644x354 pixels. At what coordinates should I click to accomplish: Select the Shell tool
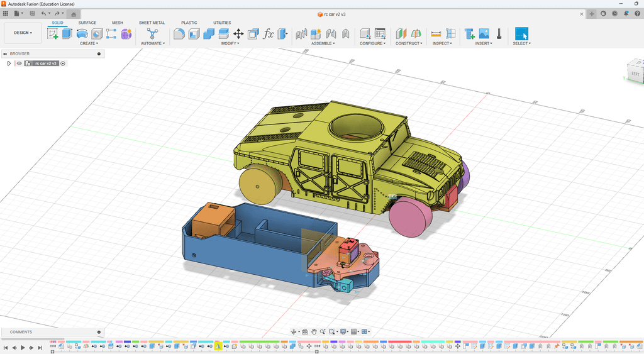[194, 34]
